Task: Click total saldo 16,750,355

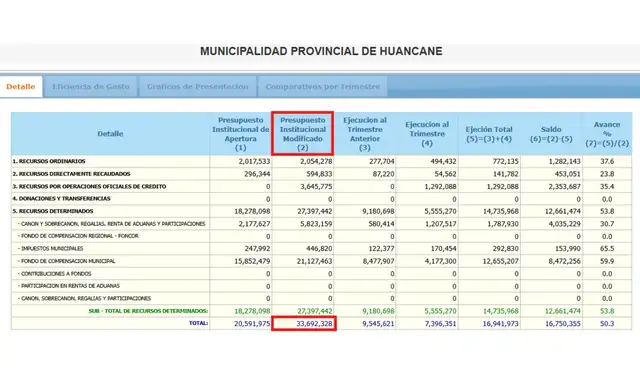Action: [563, 324]
